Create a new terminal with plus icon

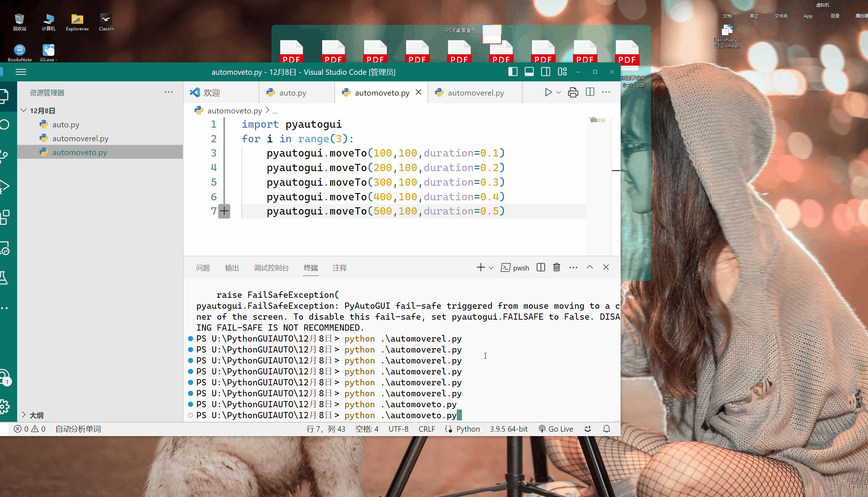pyautogui.click(x=481, y=267)
